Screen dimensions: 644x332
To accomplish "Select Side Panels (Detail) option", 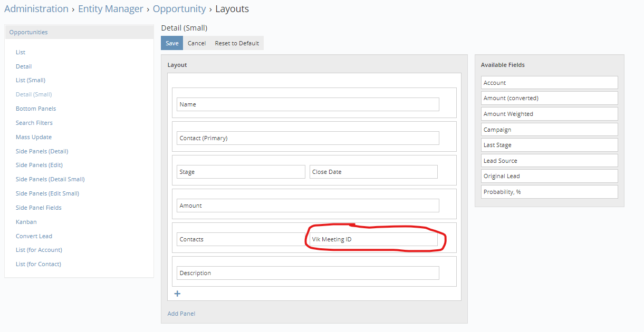I will 42,151.
